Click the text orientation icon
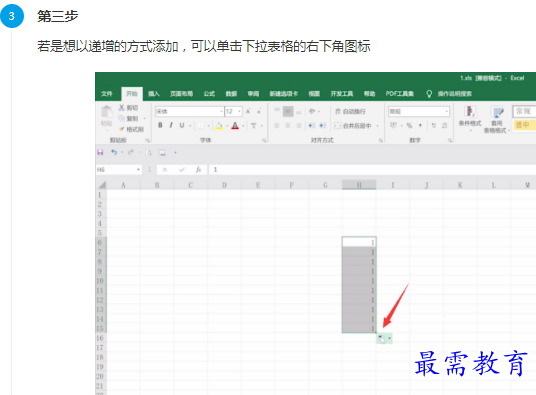This screenshot has width=536, height=395. point(312,111)
